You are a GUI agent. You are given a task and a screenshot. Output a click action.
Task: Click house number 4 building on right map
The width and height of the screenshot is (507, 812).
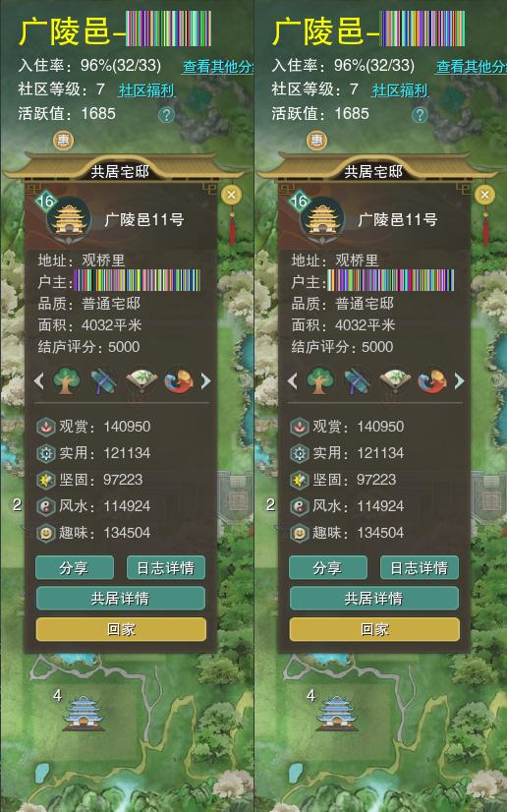pyautogui.click(x=337, y=714)
